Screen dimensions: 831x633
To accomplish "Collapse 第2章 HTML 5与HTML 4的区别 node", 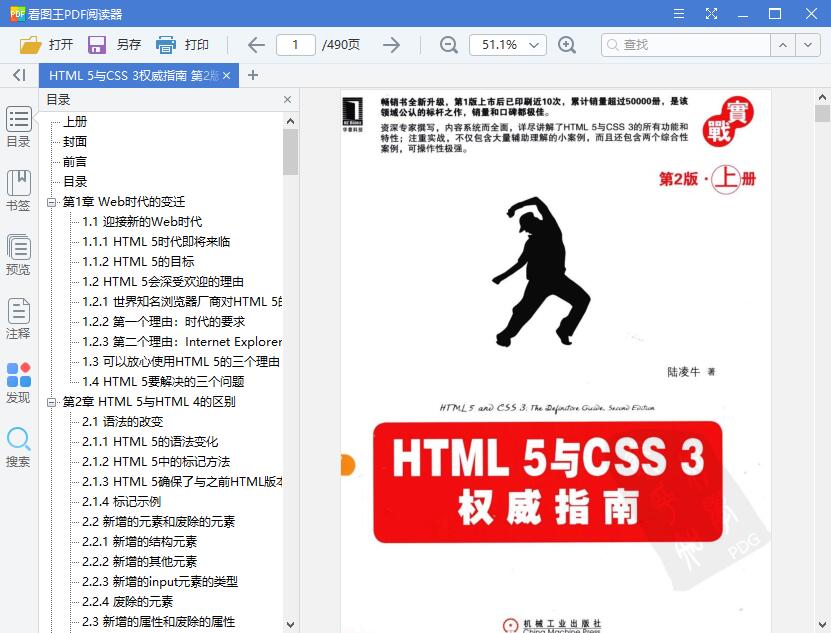I will (51, 402).
